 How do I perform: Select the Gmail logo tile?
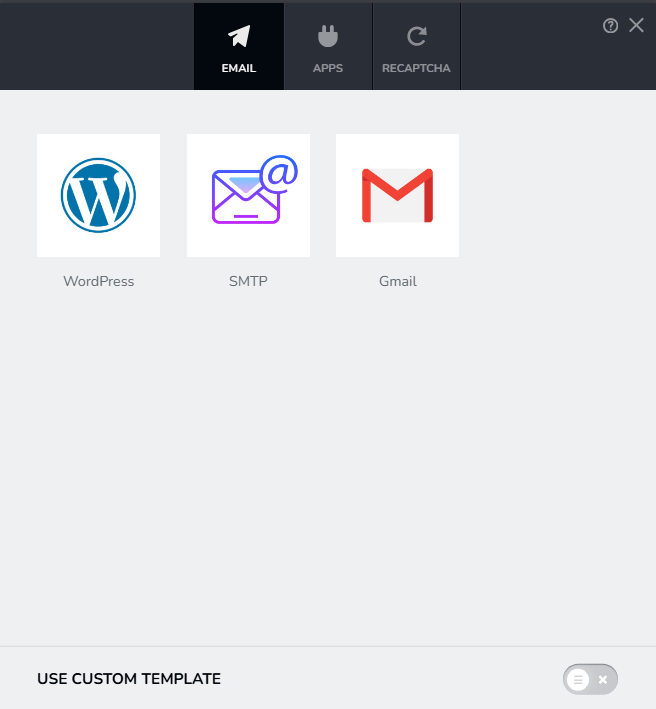(x=397, y=195)
